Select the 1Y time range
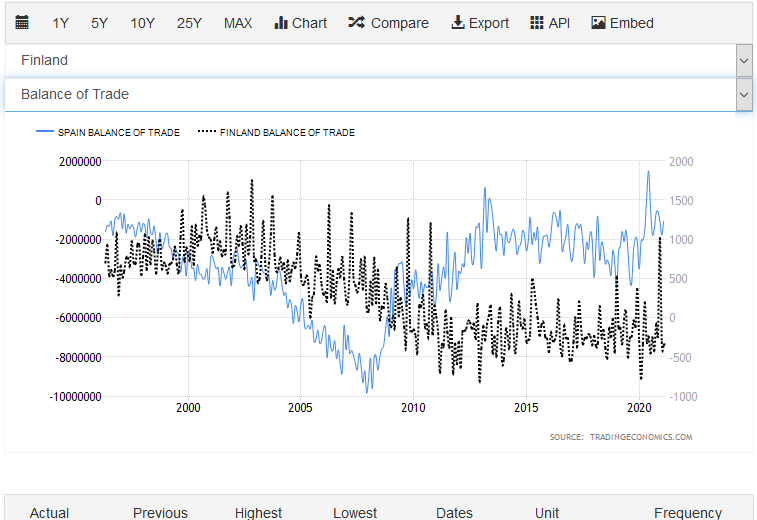This screenshot has height=520, width=757. [x=61, y=23]
